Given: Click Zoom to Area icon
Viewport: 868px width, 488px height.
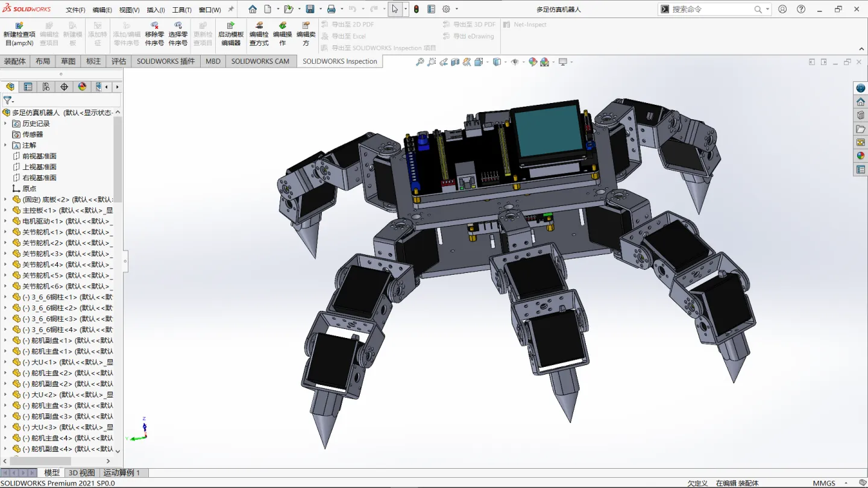Looking at the screenshot, I should tap(432, 62).
